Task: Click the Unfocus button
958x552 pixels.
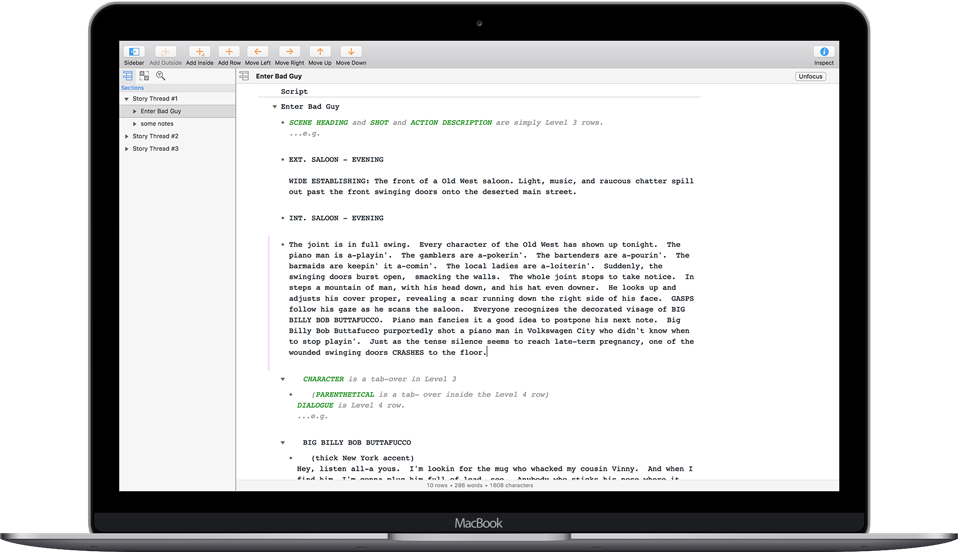Action: point(810,76)
